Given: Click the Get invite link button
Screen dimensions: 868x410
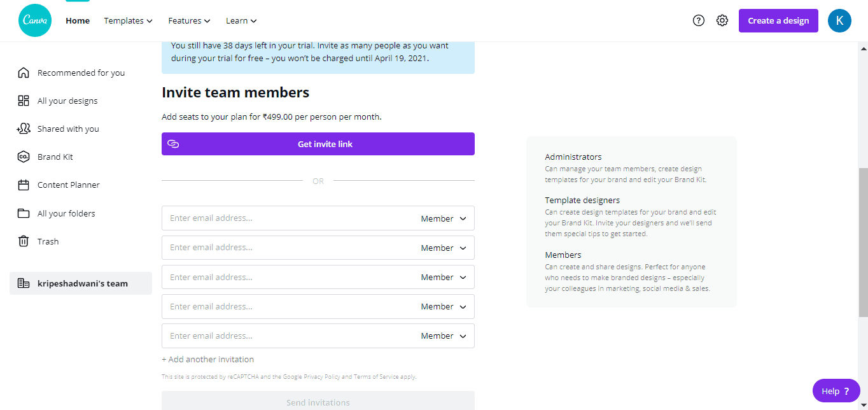Looking at the screenshot, I should pos(318,144).
